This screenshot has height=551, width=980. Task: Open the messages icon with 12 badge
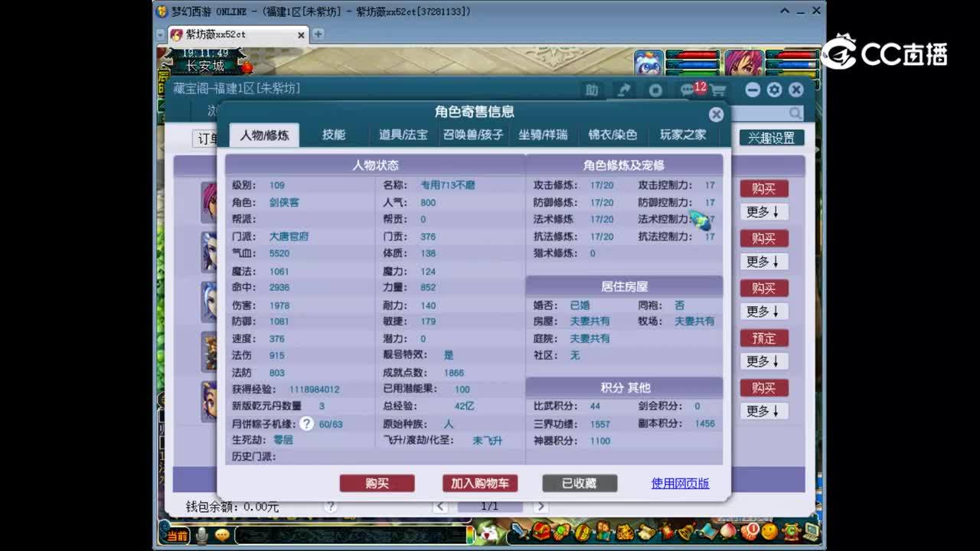click(691, 90)
